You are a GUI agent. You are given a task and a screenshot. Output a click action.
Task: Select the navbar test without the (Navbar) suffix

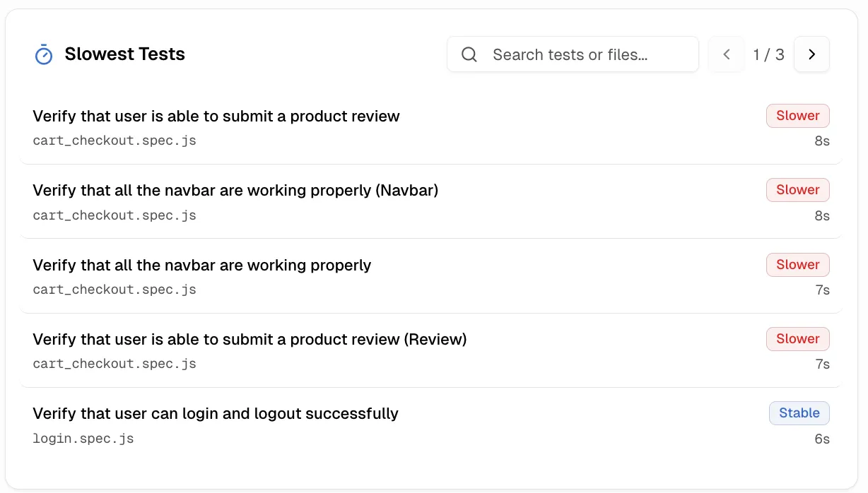(201, 265)
